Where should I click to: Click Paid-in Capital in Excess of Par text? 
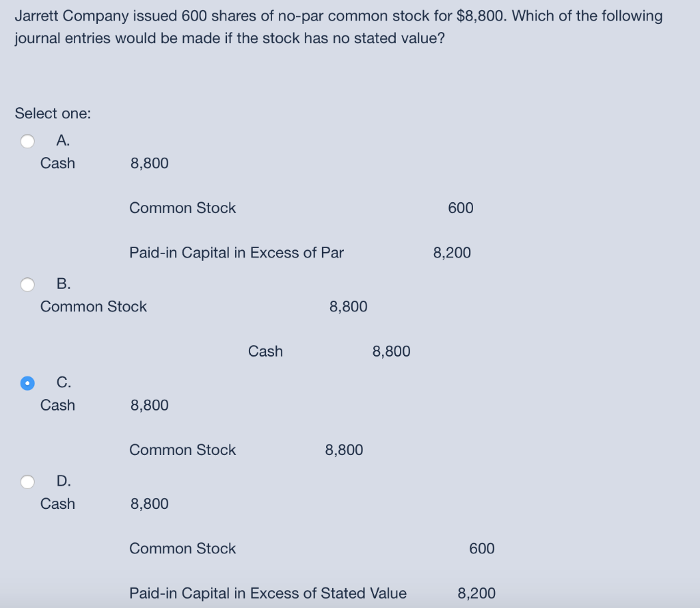(237, 252)
